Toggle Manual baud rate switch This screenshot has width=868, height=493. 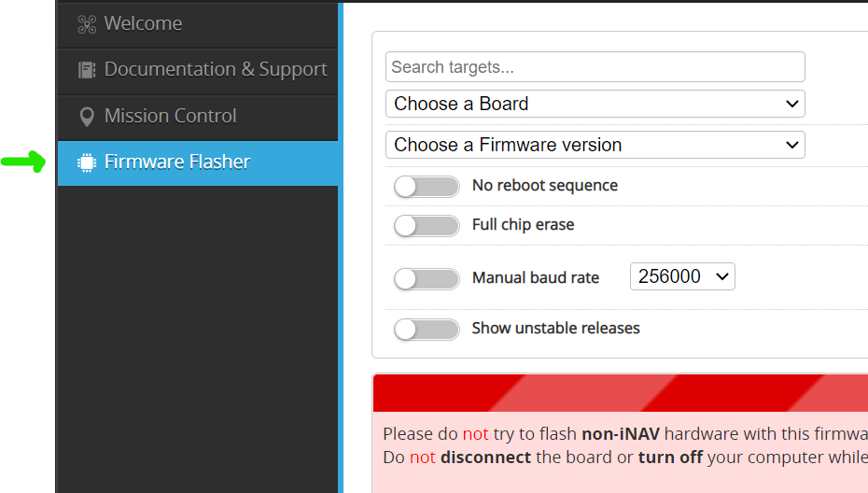point(427,279)
